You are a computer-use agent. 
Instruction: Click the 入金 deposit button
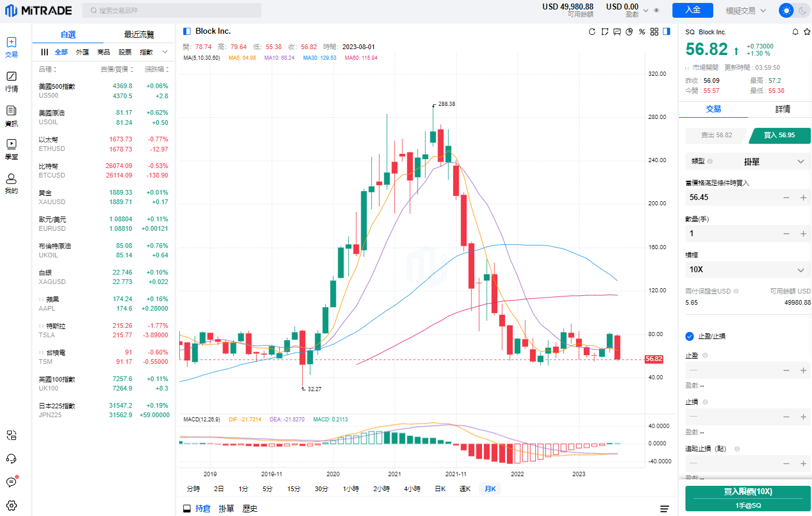pyautogui.click(x=693, y=10)
